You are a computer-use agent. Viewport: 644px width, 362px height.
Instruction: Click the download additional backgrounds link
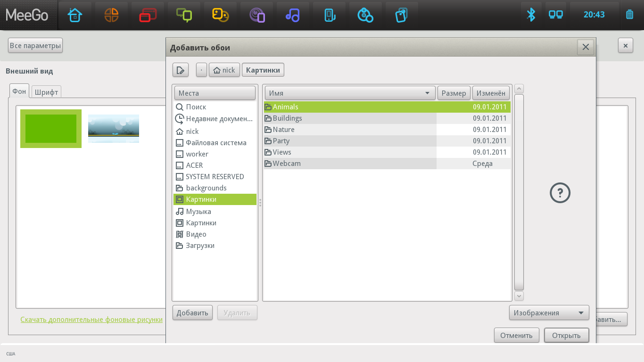click(91, 320)
